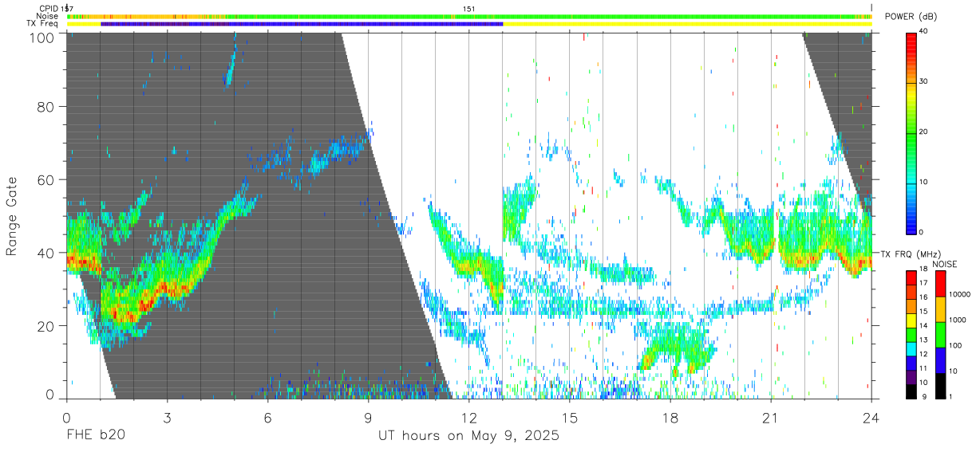Click the 9 tick on UT hours axis
This screenshot has width=980, height=452.
[368, 416]
